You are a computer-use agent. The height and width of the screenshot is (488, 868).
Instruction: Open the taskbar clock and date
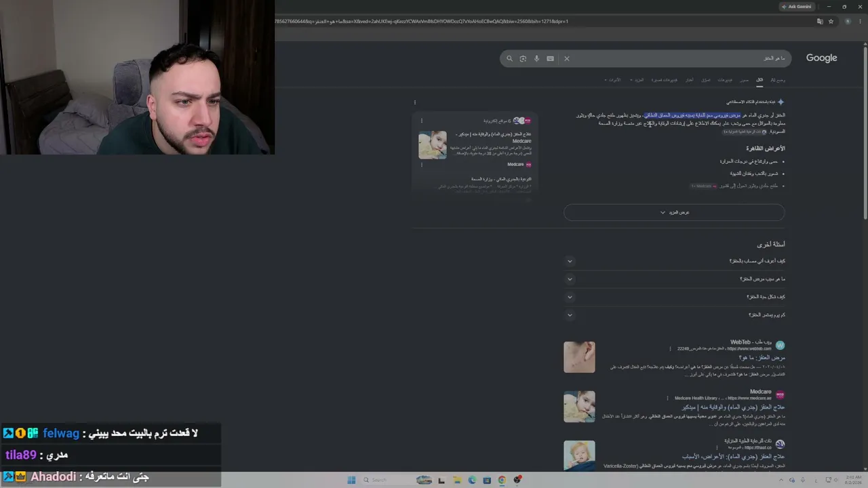click(x=854, y=480)
